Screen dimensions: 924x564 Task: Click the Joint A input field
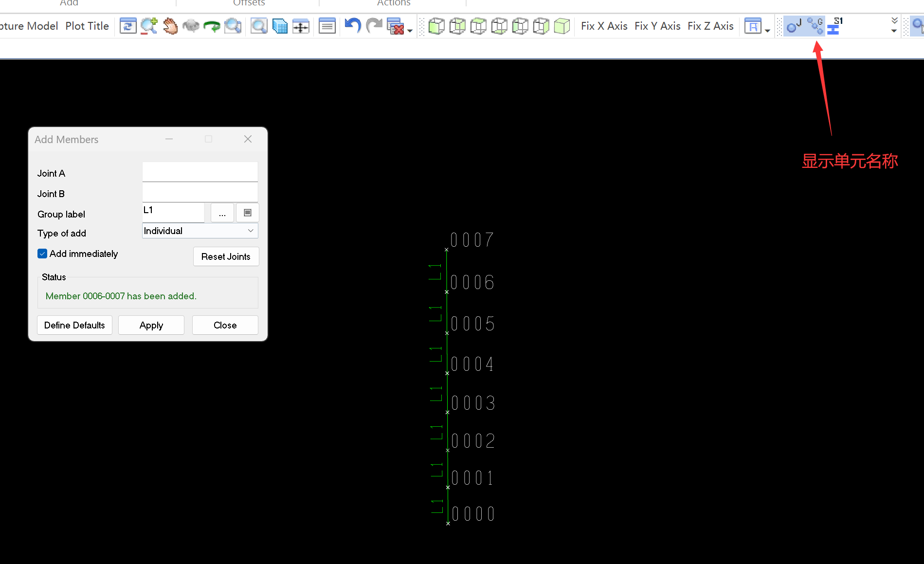point(200,172)
